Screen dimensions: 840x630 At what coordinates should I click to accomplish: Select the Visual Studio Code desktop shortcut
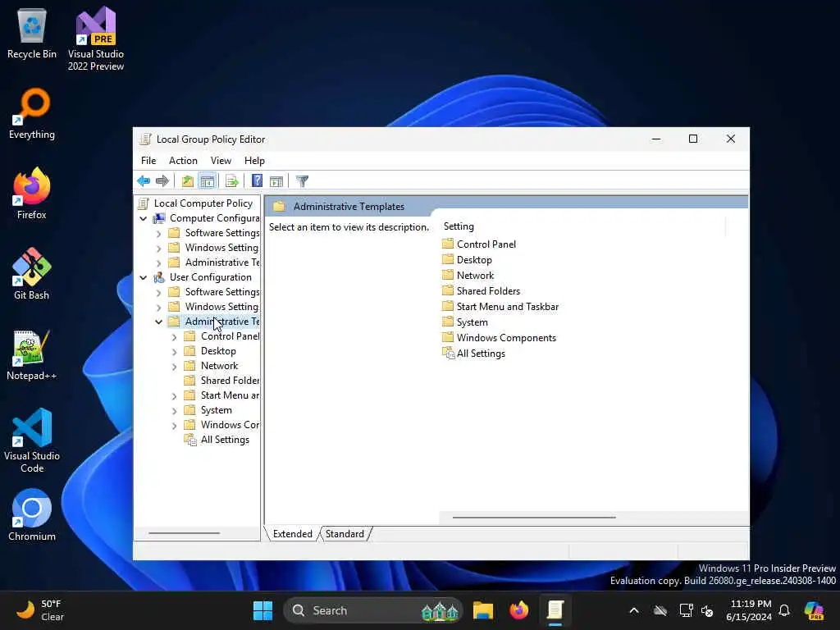tap(32, 441)
